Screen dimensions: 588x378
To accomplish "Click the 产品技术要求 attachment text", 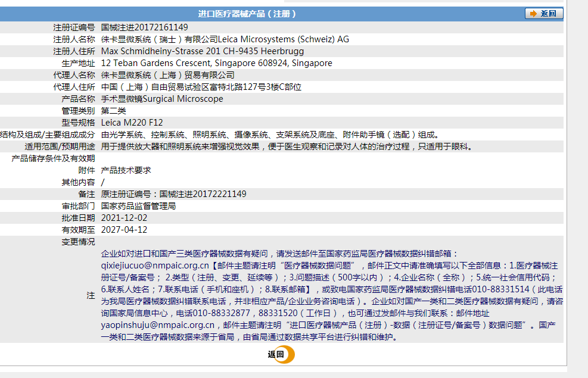I will (x=126, y=170).
